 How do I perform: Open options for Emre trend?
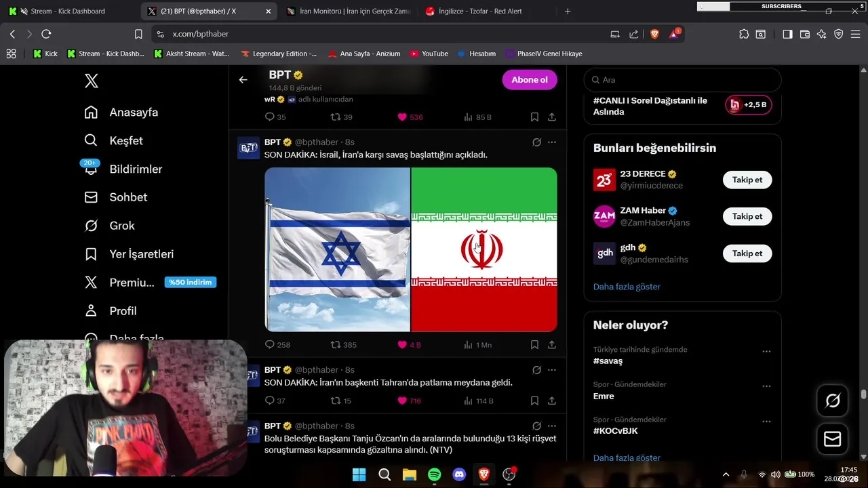[x=766, y=386]
